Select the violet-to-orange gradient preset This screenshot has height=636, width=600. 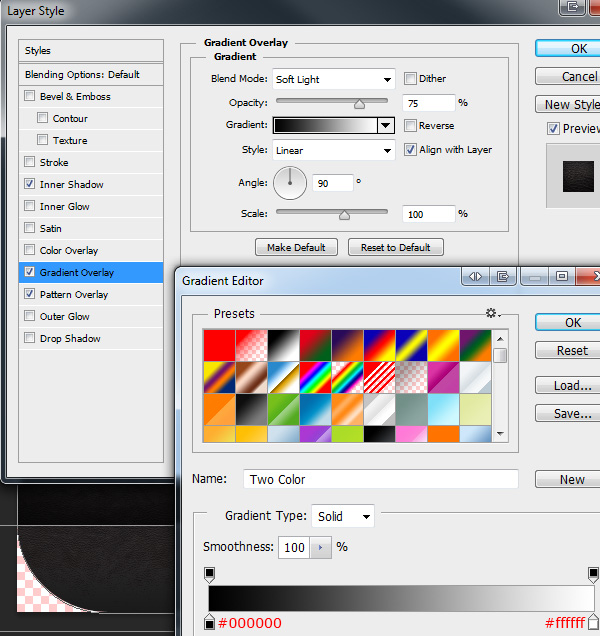coord(348,345)
